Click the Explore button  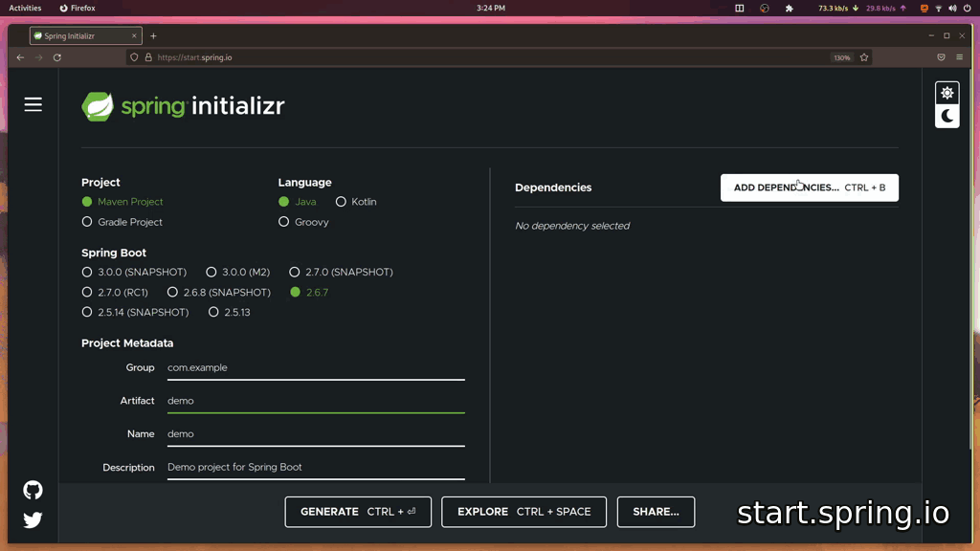[523, 512]
